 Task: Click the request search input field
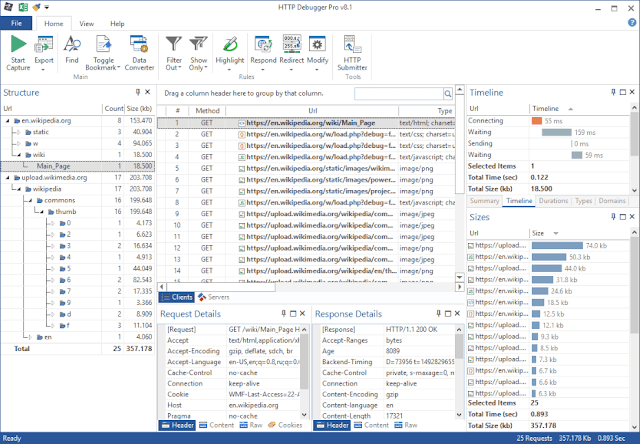(x=399, y=94)
